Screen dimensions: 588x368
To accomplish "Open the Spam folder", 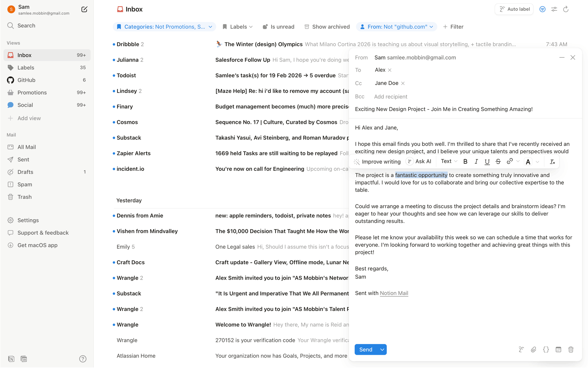I will [x=47, y=184].
